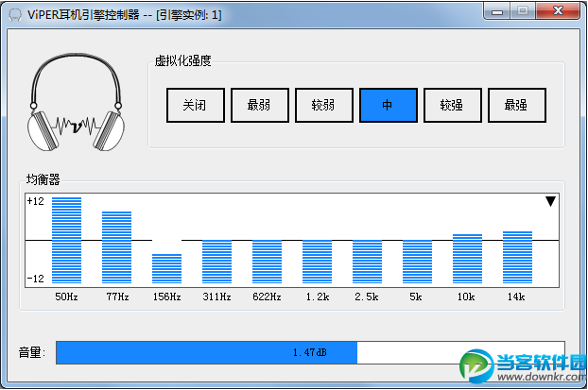The height and width of the screenshot is (390, 588).
Task: Click the 虚拟化强度 group heading
Action: 183,60
